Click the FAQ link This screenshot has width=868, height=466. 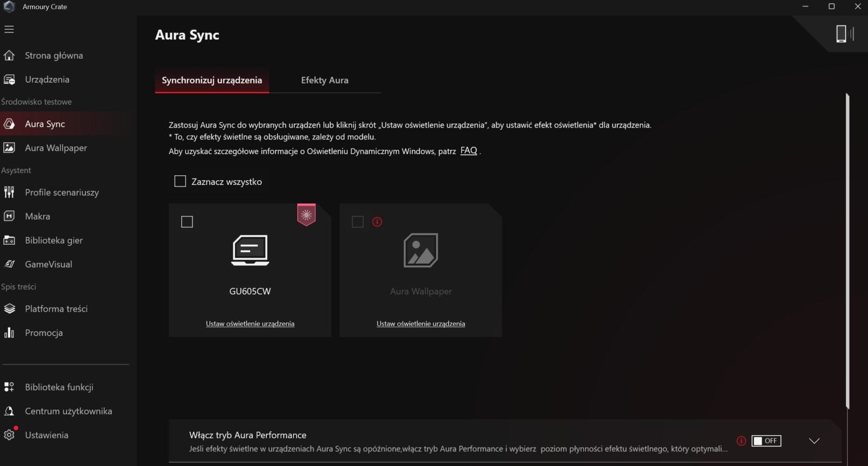[469, 150]
